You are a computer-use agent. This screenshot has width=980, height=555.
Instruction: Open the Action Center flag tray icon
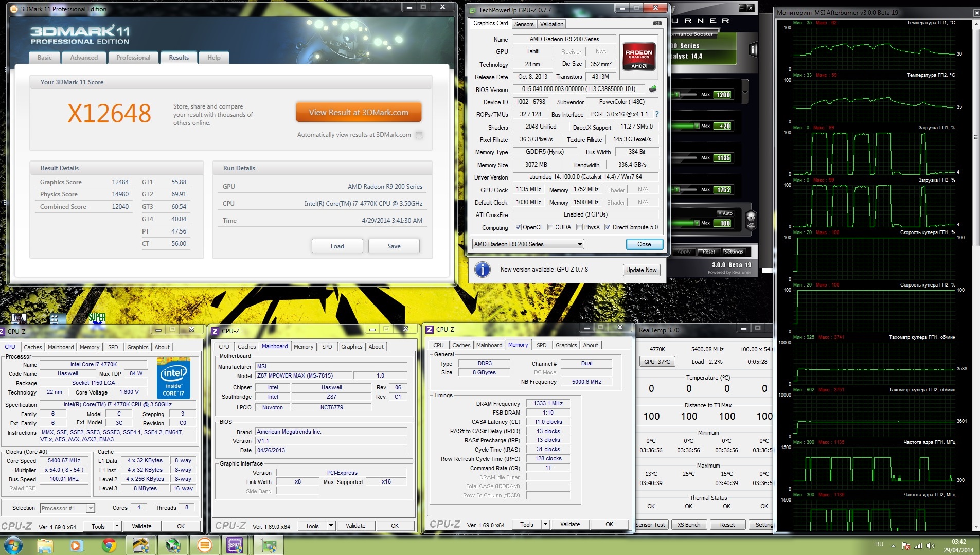click(x=906, y=546)
